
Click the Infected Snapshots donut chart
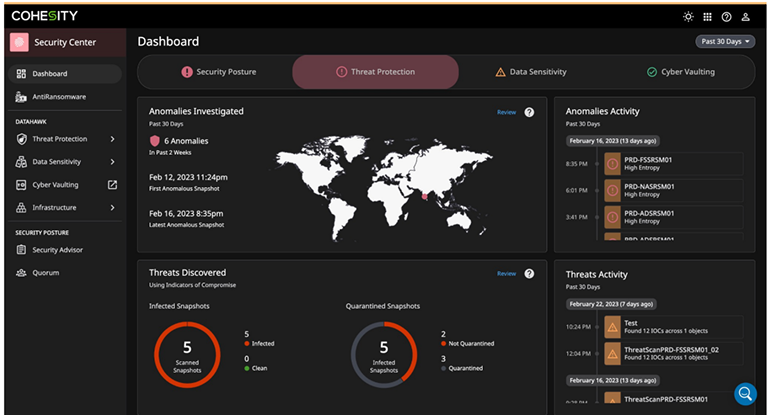point(384,355)
